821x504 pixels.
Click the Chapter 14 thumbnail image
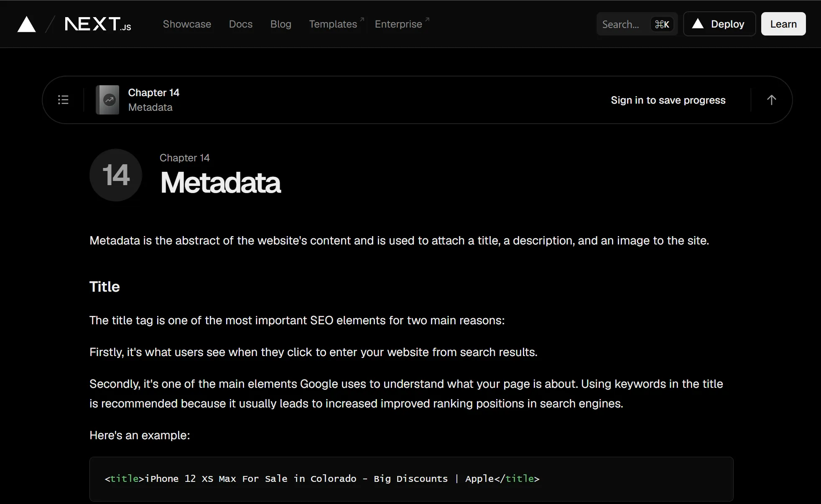tap(107, 100)
